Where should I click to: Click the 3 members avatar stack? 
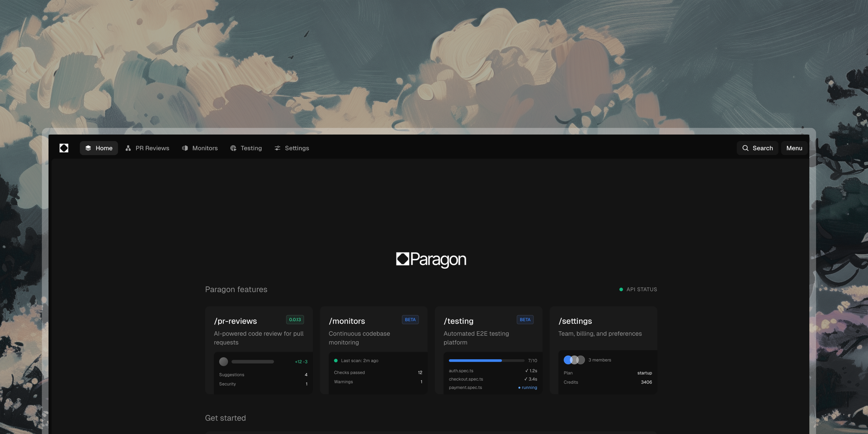coord(574,360)
